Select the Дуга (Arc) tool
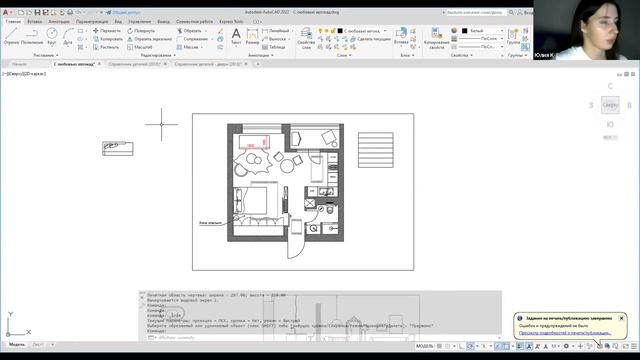Image resolution: width=640 pixels, height=360 pixels. pyautogui.click(x=68, y=36)
